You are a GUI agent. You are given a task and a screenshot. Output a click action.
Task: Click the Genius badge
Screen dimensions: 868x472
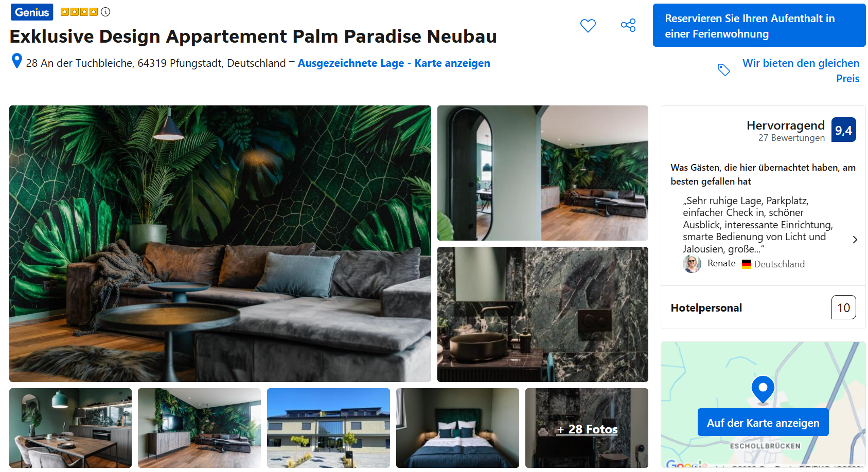click(x=32, y=12)
